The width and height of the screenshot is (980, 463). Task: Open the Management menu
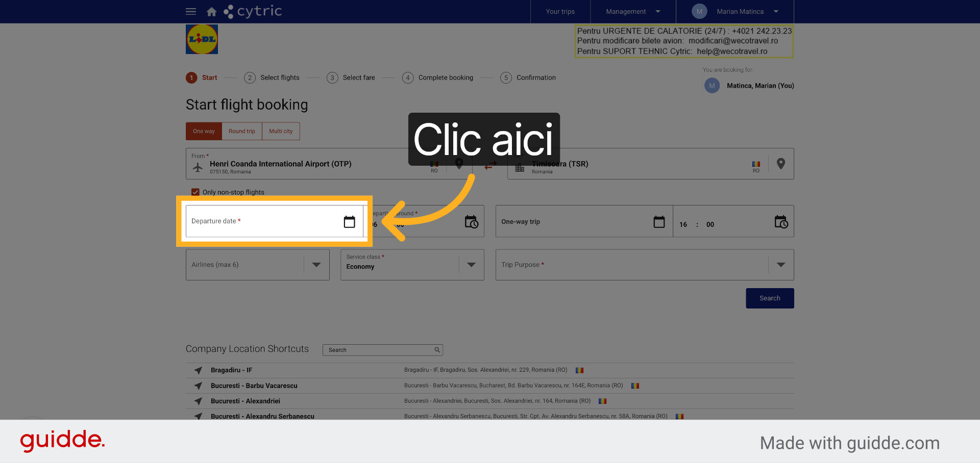(x=633, y=12)
